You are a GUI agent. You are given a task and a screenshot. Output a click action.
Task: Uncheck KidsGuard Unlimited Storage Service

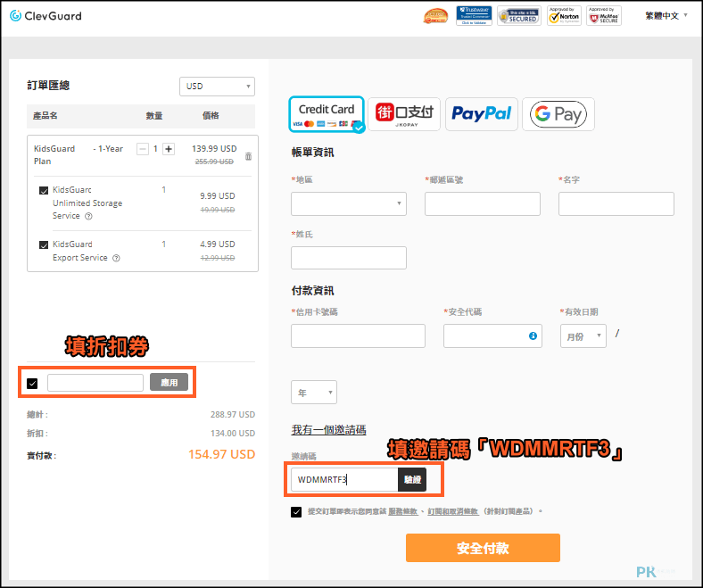(44, 191)
